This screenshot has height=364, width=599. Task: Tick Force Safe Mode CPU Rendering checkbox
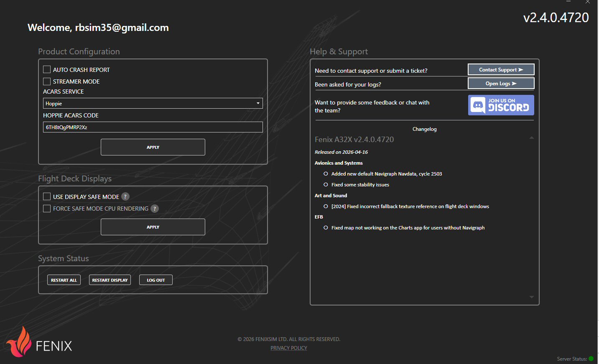pos(47,208)
